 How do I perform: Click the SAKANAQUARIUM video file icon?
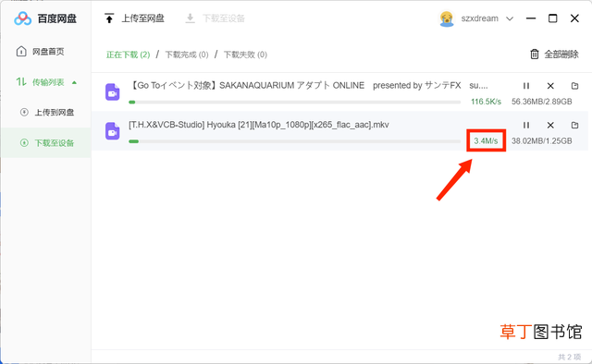pyautogui.click(x=113, y=92)
